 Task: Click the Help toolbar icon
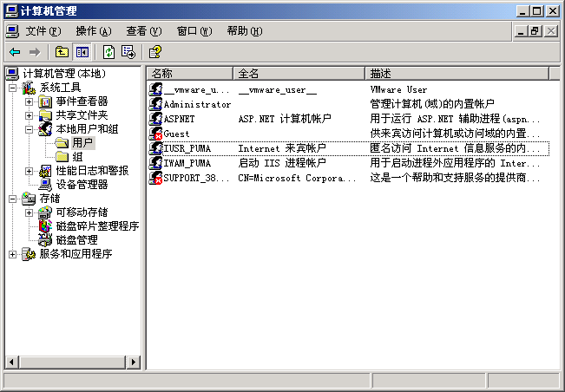click(x=155, y=52)
